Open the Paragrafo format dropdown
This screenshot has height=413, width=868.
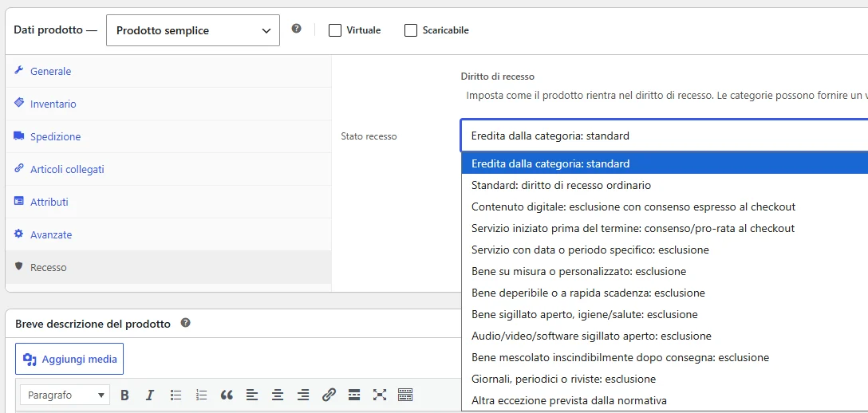[64, 395]
